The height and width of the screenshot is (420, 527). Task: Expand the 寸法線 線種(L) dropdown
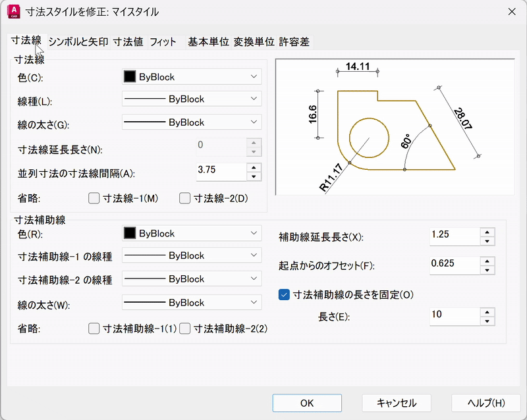click(x=192, y=99)
